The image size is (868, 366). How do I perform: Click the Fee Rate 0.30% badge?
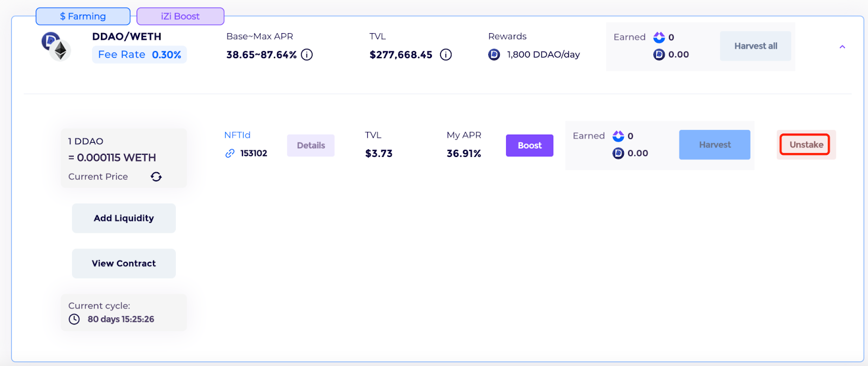click(x=139, y=55)
